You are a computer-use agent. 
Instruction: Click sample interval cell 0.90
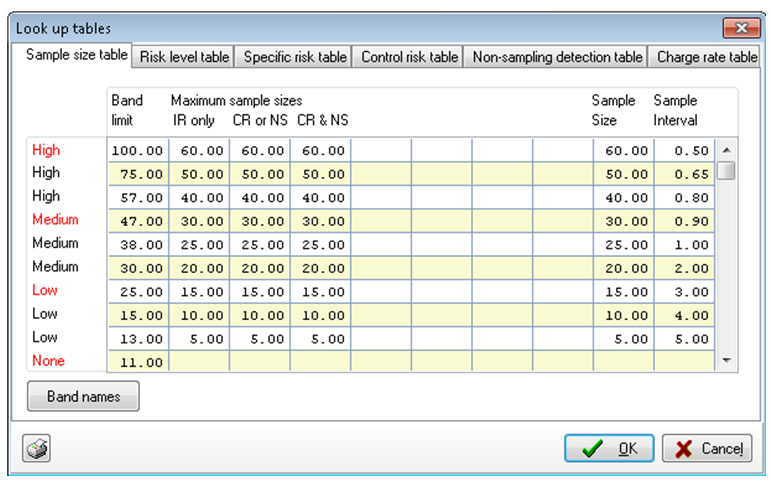click(684, 221)
